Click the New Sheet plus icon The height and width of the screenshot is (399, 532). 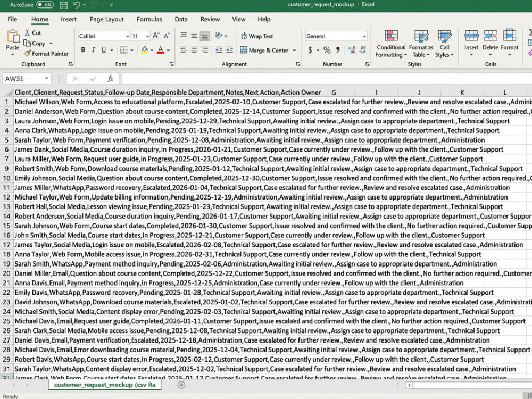click(x=181, y=385)
